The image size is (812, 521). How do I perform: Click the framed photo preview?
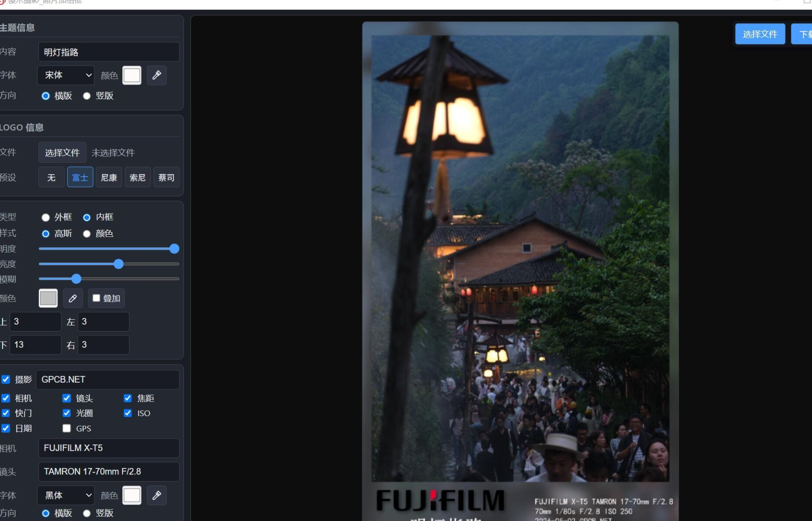[520, 271]
